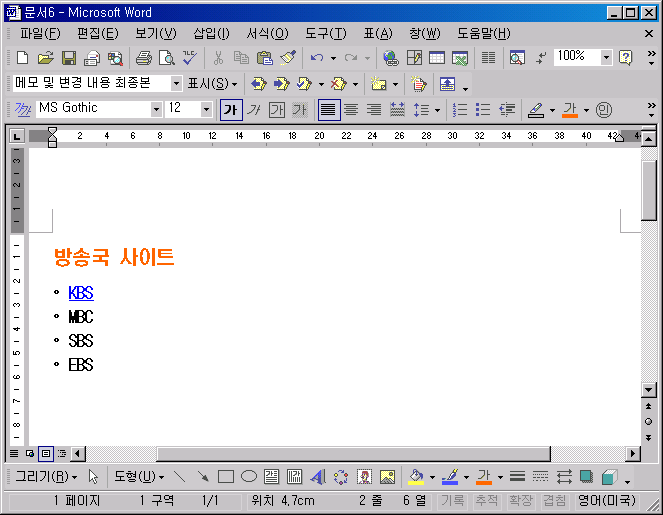This screenshot has width=663, height=515.
Task: Open print preview from the standard toolbar
Action: [167, 58]
